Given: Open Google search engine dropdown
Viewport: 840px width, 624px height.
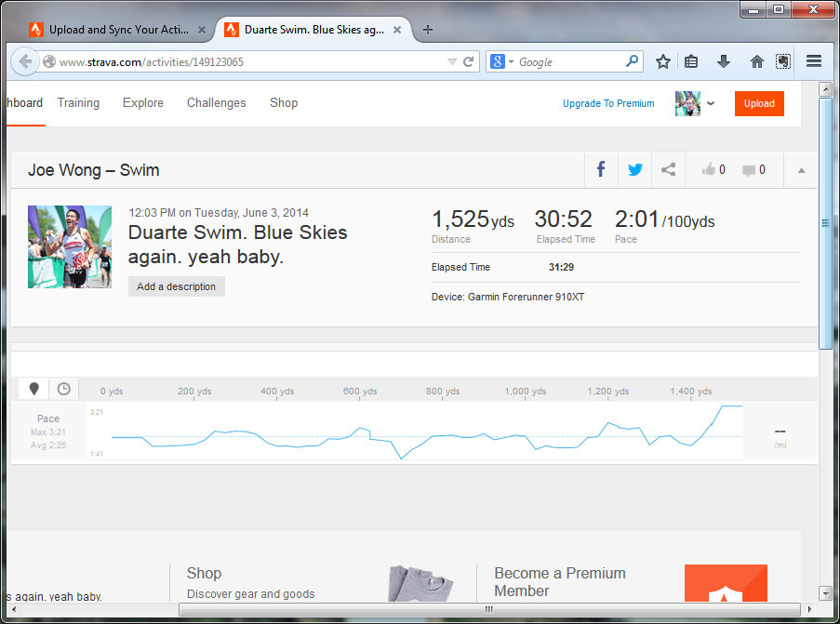Looking at the screenshot, I should click(x=502, y=61).
